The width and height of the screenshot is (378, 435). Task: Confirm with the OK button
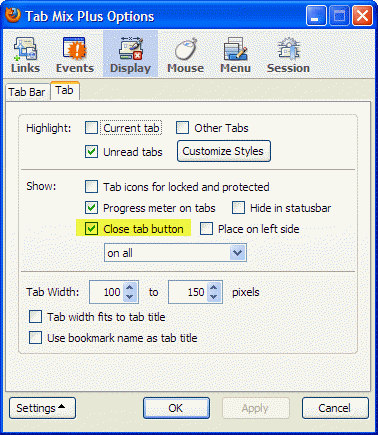click(176, 408)
